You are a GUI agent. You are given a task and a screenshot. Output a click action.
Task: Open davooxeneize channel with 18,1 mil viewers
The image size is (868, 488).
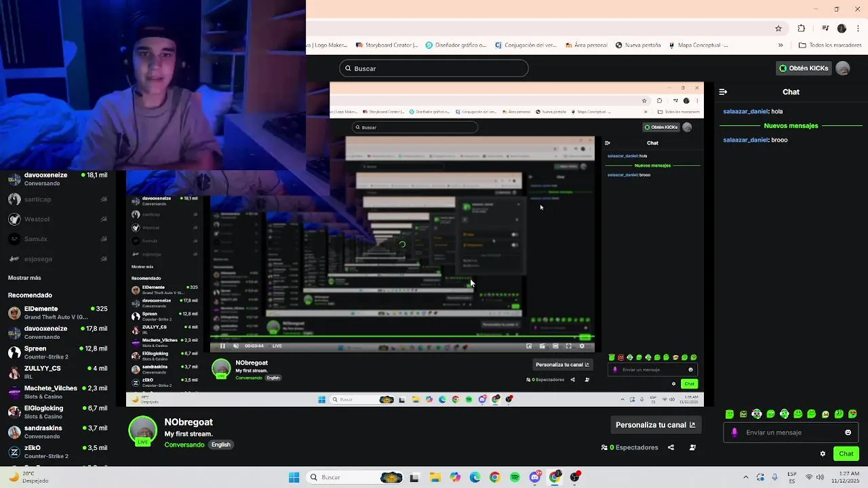tap(58, 179)
